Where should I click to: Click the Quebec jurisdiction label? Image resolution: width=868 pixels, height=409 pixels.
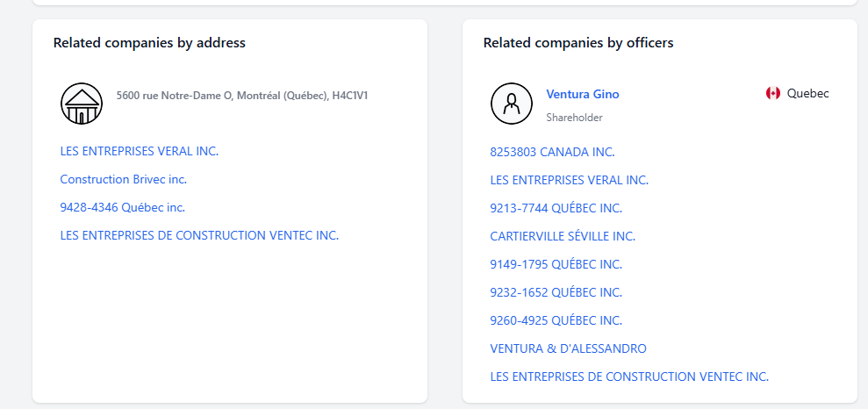808,94
